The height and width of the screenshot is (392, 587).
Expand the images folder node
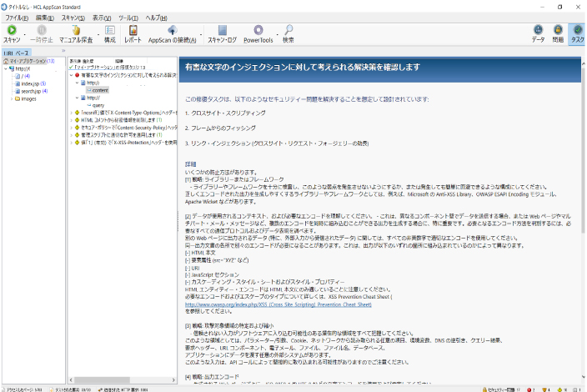pyautogui.click(x=12, y=99)
